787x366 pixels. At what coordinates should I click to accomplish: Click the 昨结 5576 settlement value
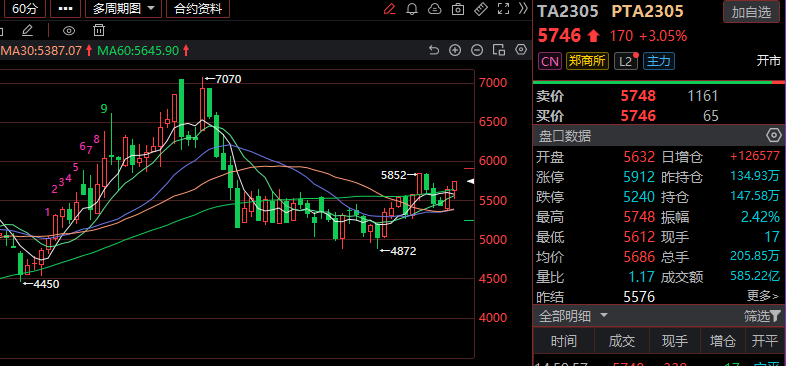[x=639, y=297]
